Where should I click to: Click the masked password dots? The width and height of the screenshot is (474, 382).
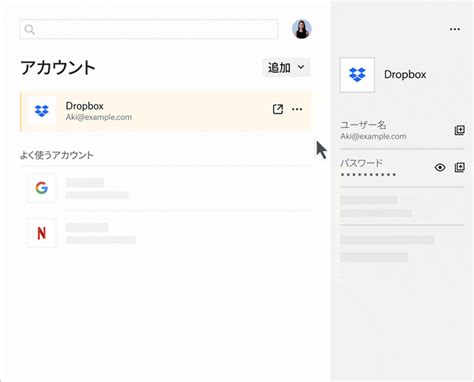[368, 175]
